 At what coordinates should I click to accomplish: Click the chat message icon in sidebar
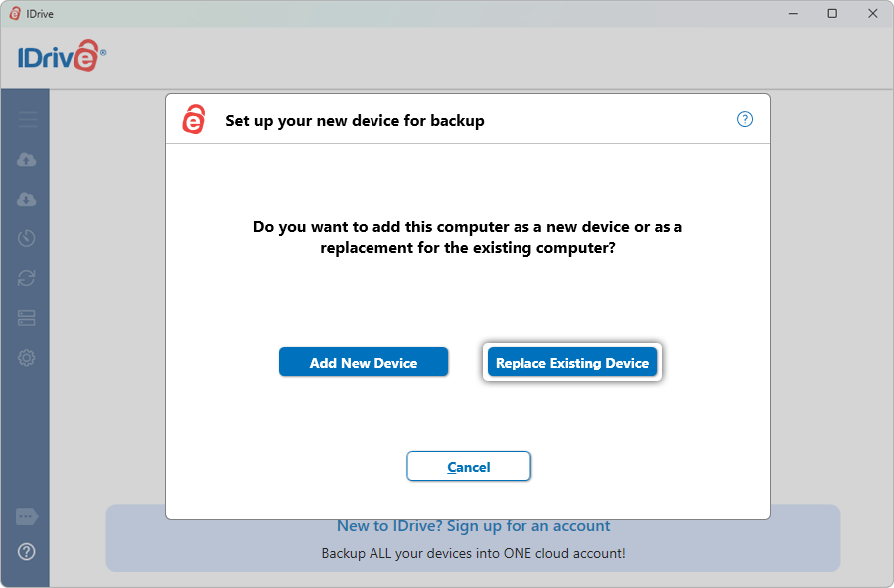tap(27, 517)
